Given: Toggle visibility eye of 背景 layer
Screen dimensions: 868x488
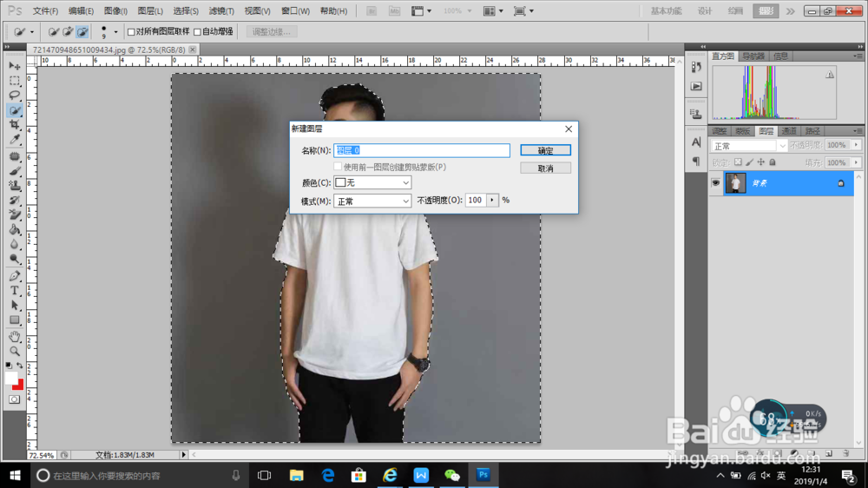Looking at the screenshot, I should tap(716, 183).
